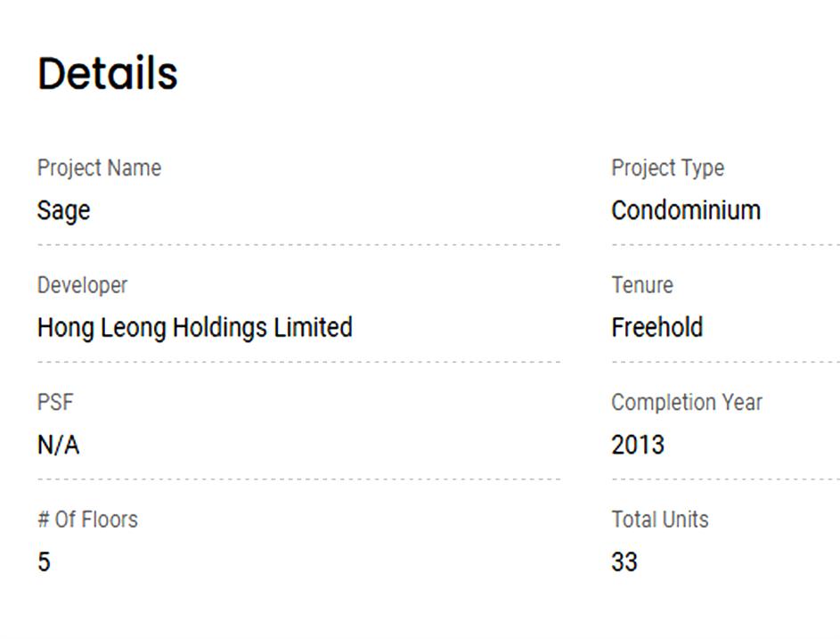Click the Developer label
The image size is (840, 639).
pyautogui.click(x=82, y=285)
